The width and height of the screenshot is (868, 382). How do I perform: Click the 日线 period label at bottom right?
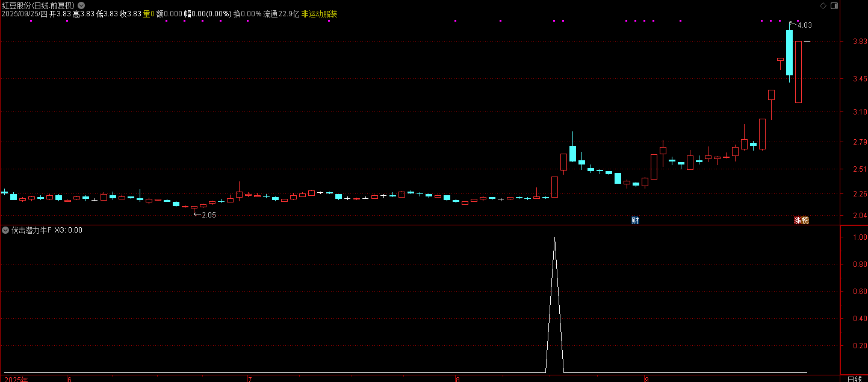854,379
